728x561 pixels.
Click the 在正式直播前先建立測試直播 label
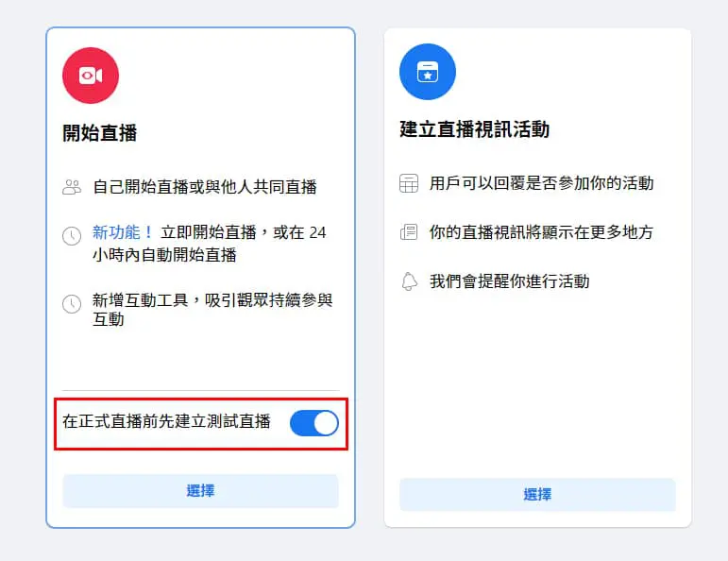coord(166,421)
